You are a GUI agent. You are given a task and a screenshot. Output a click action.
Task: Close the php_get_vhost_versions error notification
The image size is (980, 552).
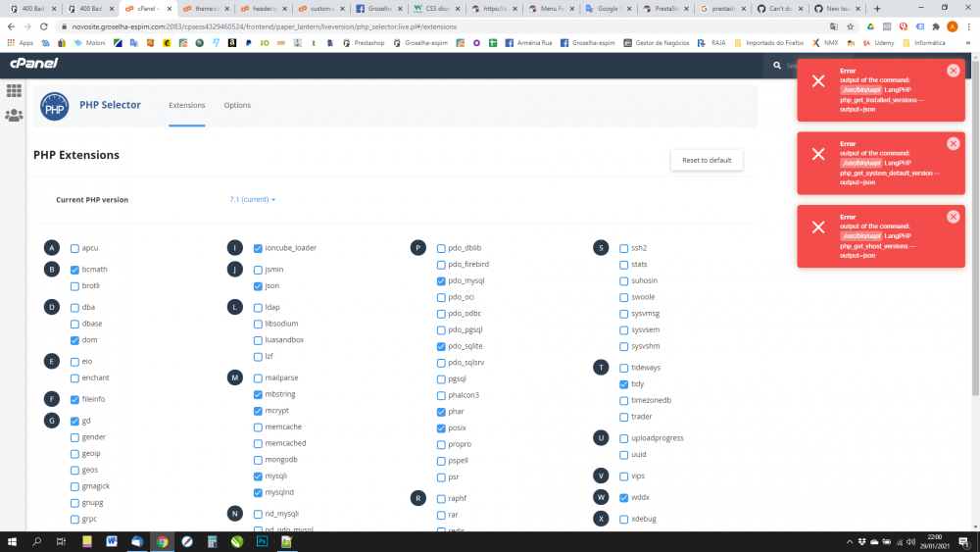coord(954,217)
